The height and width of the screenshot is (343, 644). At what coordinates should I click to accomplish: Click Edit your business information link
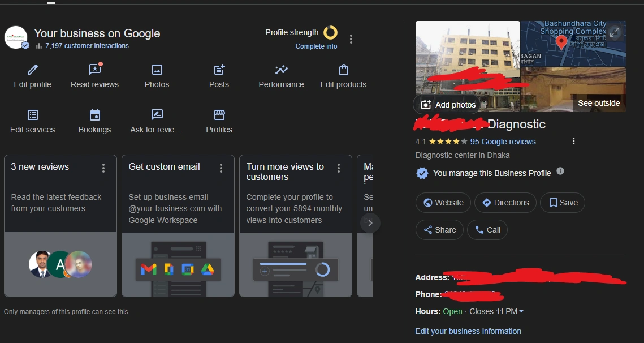coord(468,331)
